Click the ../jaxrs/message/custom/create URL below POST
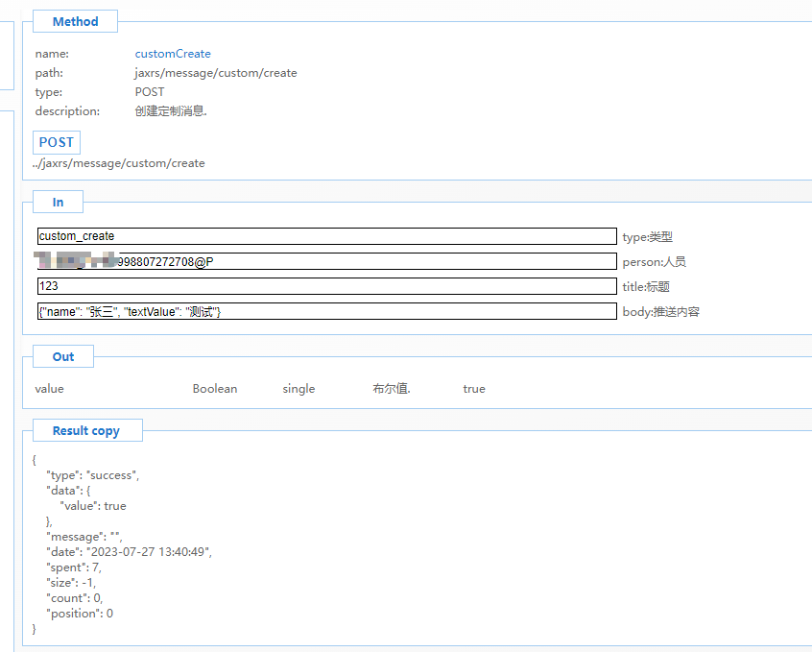Screen dimensions: 812x652 pos(118,163)
